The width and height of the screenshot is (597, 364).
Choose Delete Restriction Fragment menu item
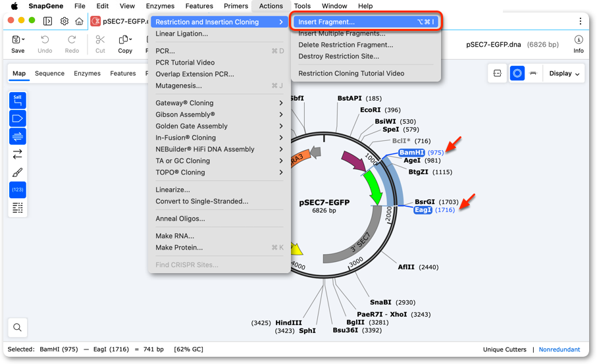pos(366,45)
